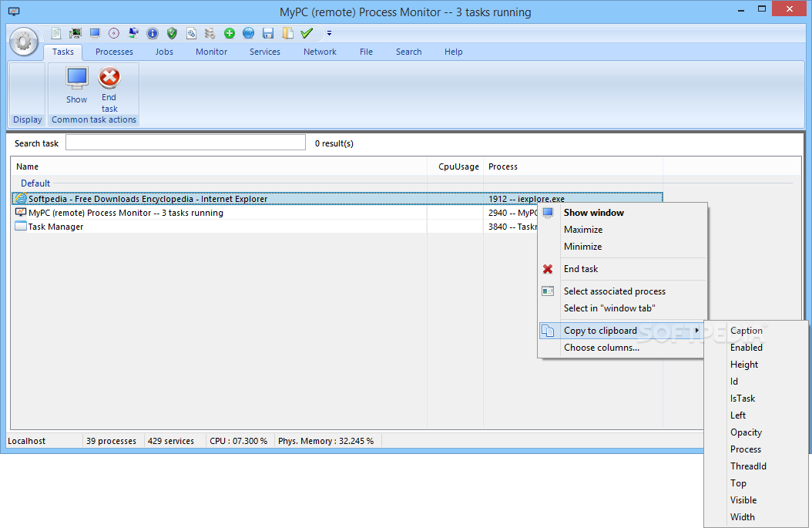Click the red X icon beside End task

pos(548,269)
